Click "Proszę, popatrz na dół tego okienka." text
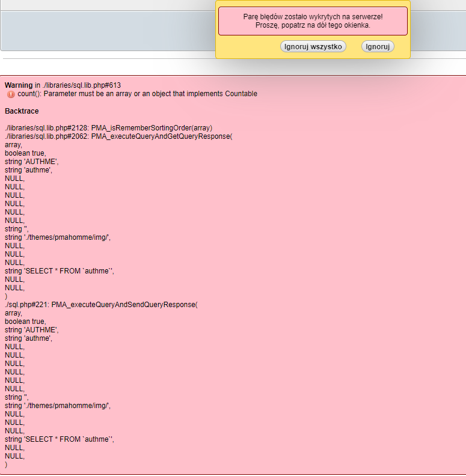This screenshot has width=466, height=476. [313, 25]
